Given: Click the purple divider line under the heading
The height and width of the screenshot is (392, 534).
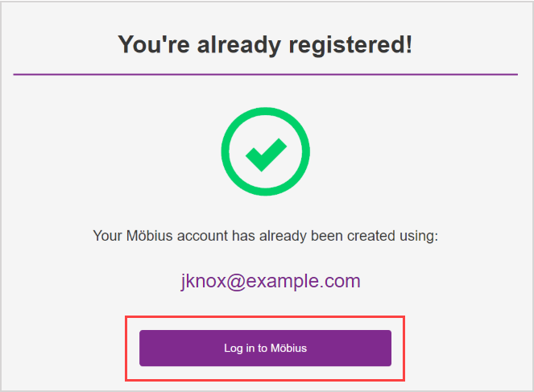Looking at the screenshot, I should [x=265, y=74].
